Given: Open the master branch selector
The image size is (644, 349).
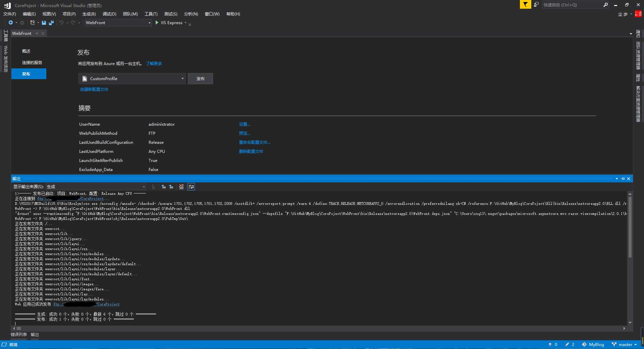Looking at the screenshot, I should click(x=624, y=344).
